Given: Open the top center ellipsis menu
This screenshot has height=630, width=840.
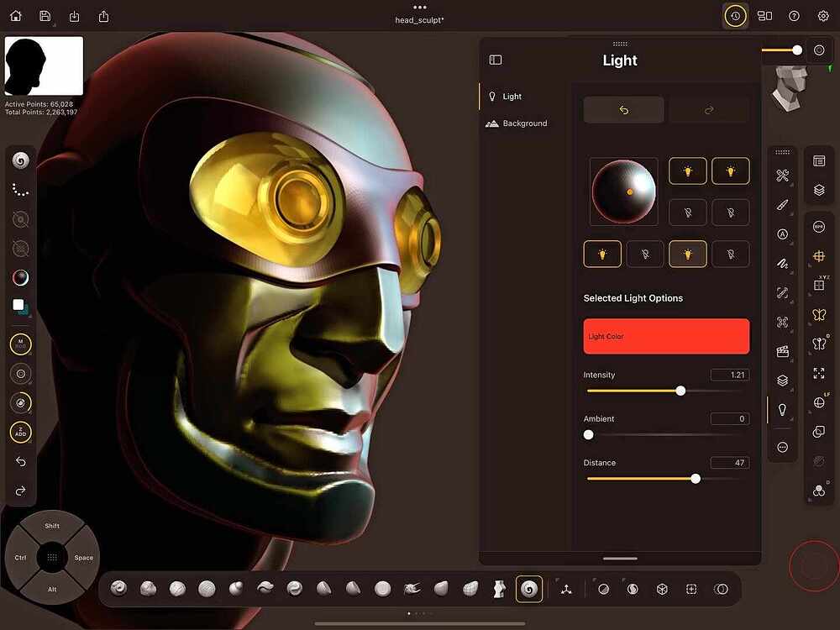Looking at the screenshot, I should [x=420, y=7].
